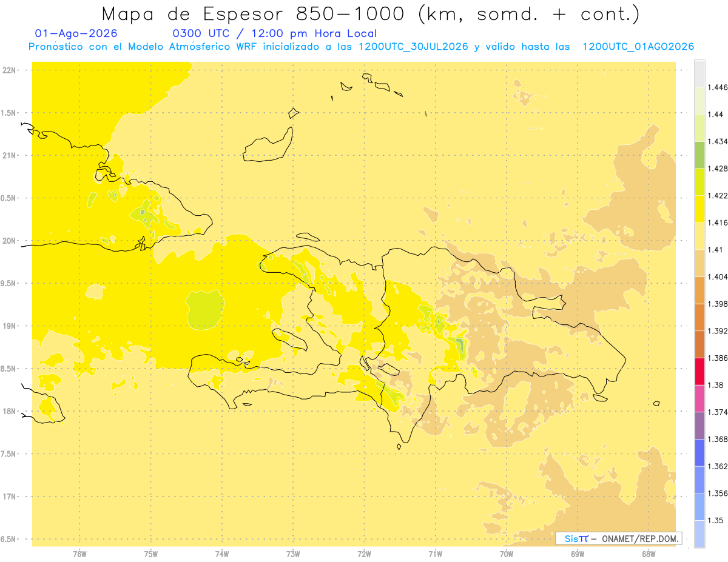The height and width of the screenshot is (562, 728).
Task: Select the date label '01-Ago-2026'
Action: tap(76, 33)
